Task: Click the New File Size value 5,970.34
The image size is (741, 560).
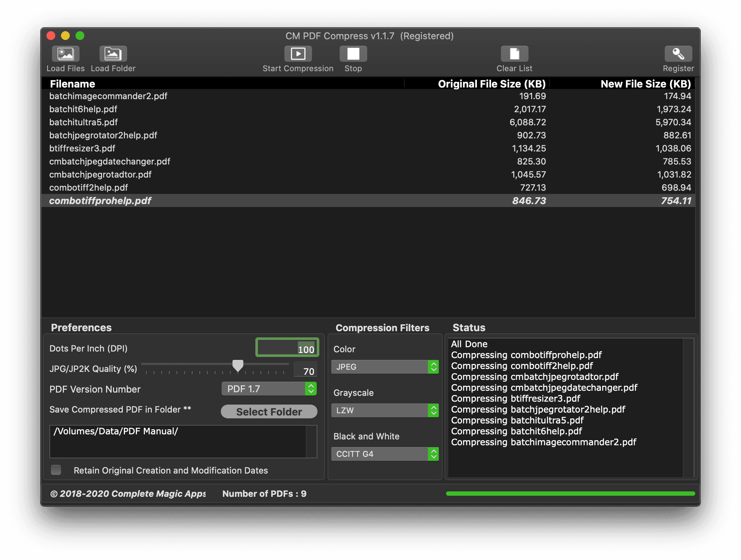Action: coord(673,122)
